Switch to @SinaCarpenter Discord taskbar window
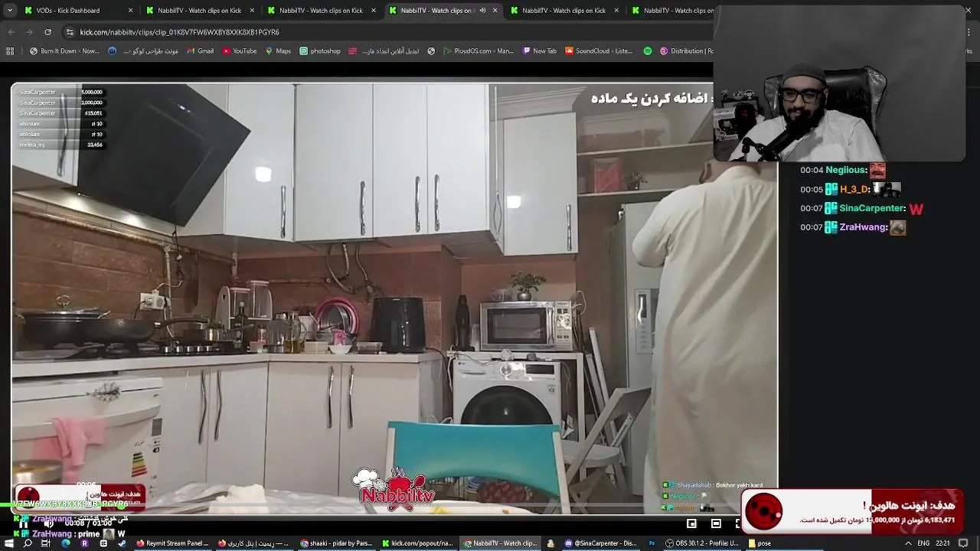The image size is (980, 551). tap(601, 543)
